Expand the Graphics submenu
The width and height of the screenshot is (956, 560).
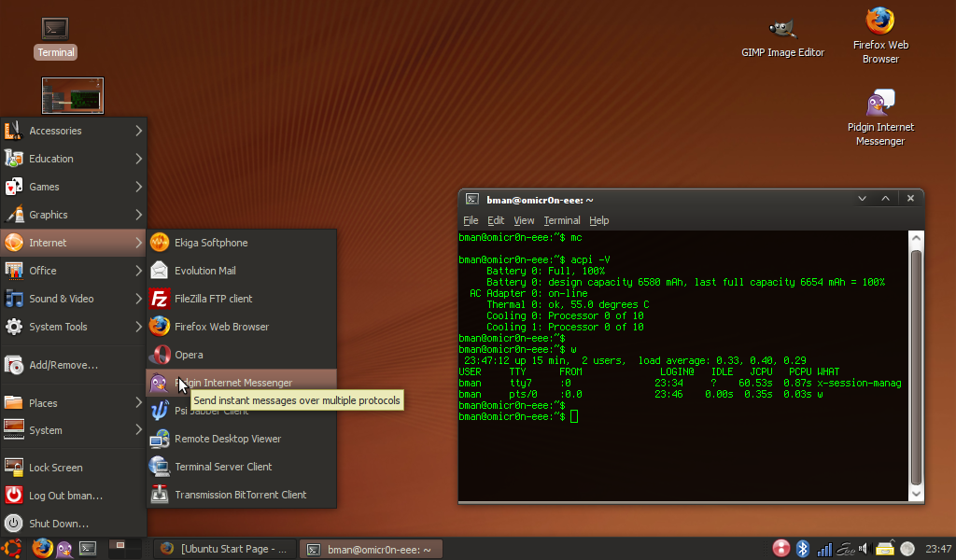[x=73, y=215]
